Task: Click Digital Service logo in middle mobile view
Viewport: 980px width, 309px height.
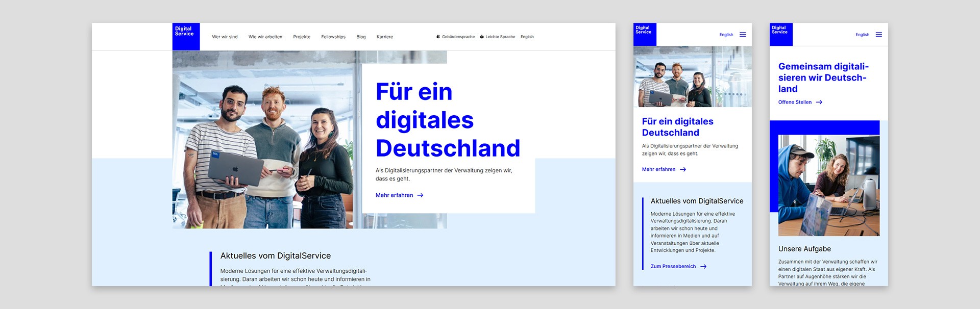Action: [x=645, y=34]
